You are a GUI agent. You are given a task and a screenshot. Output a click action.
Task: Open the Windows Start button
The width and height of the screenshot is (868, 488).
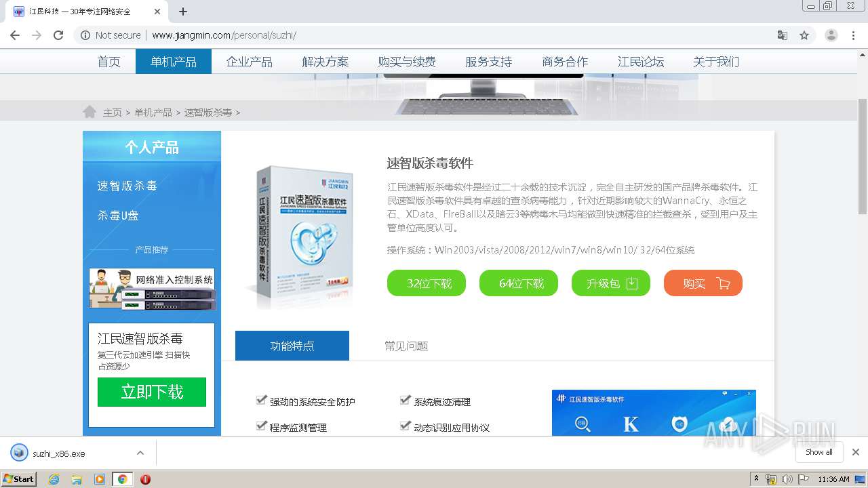pos(19,479)
